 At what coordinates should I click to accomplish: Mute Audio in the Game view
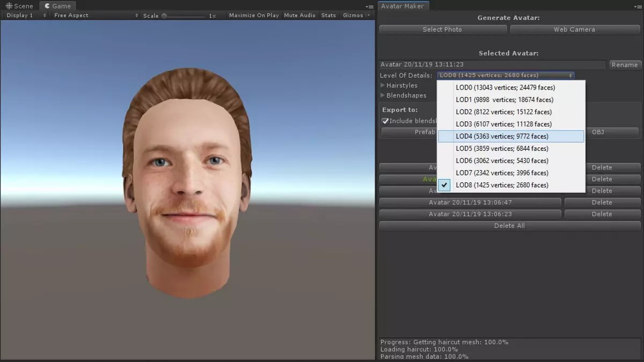point(299,15)
